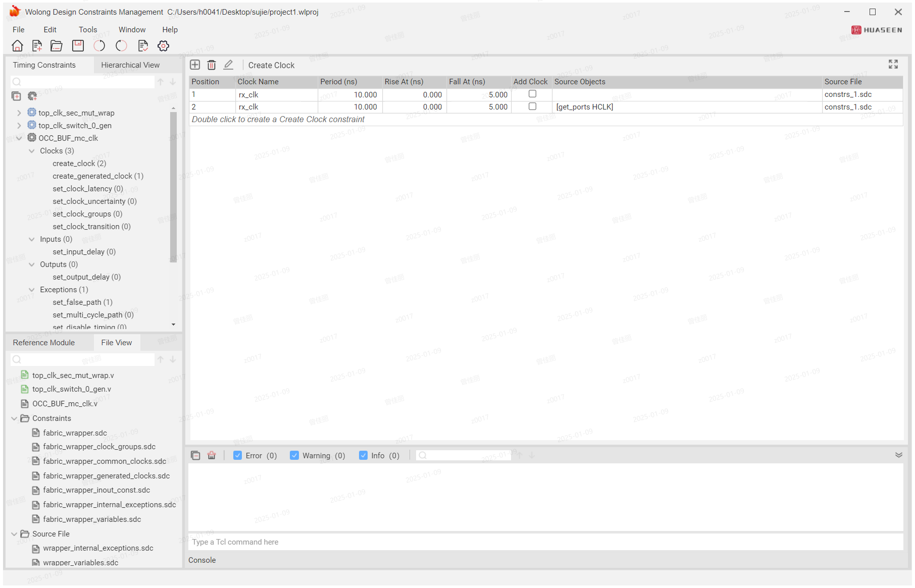
Task: Toggle the Warning filter checkbox
Action: pos(294,455)
